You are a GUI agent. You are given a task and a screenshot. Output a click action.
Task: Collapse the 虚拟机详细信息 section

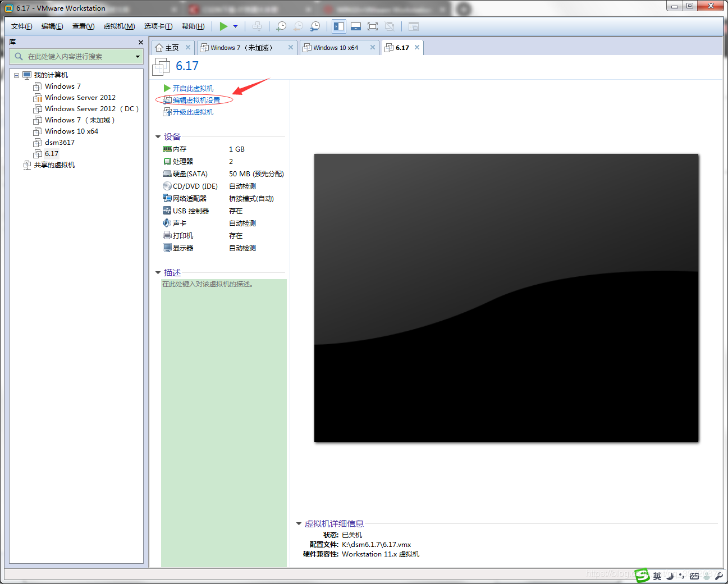[x=299, y=524]
